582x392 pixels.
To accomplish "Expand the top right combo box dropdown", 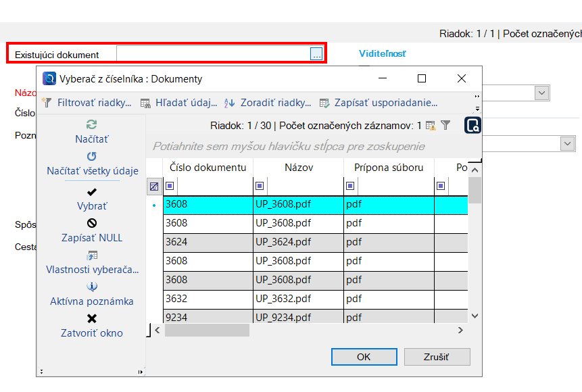I will tap(541, 93).
